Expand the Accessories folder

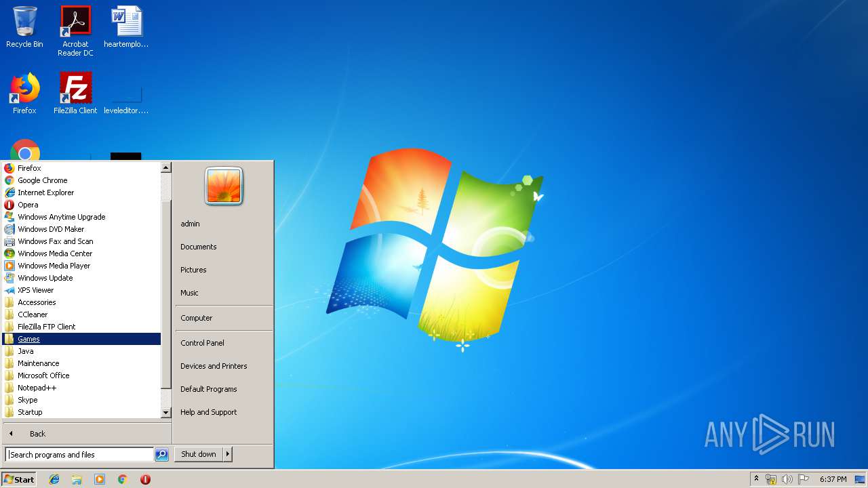tap(81, 302)
